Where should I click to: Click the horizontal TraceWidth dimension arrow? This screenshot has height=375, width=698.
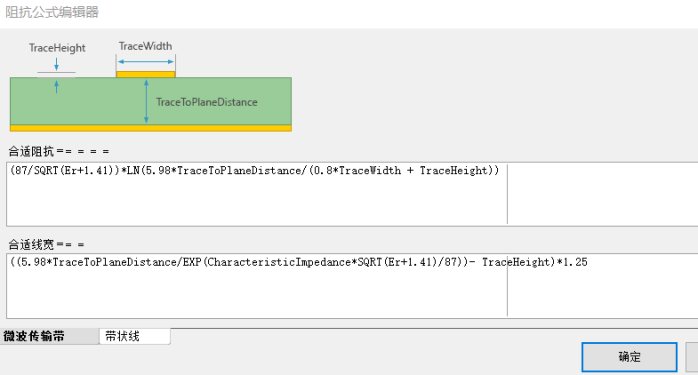point(146,61)
